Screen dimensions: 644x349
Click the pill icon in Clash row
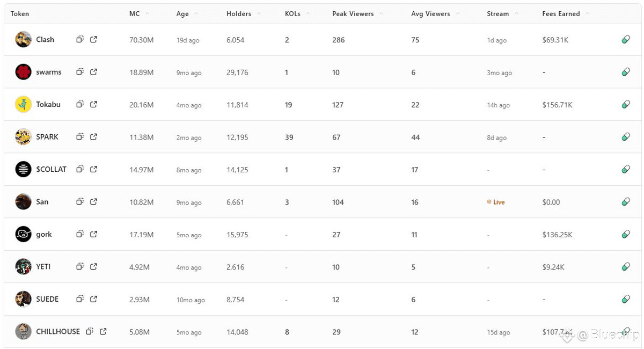[x=625, y=40]
